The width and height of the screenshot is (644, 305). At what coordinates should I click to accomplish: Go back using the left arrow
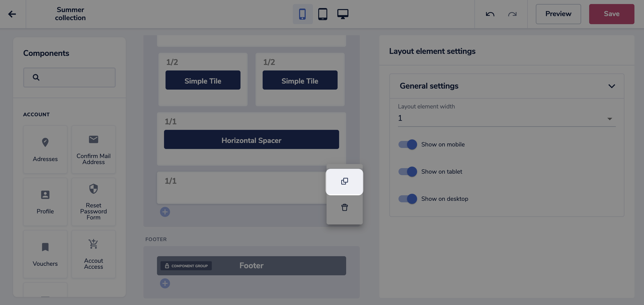(x=12, y=14)
